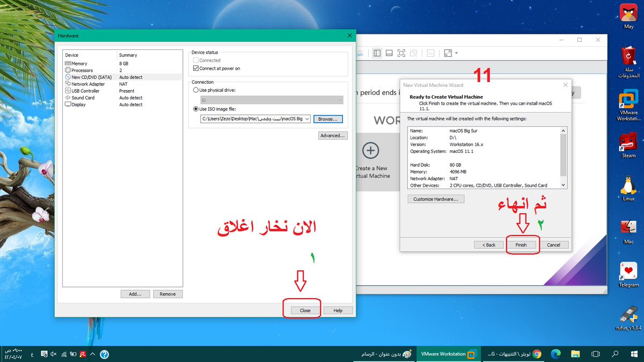644x362 pixels.
Task: Click the Back button in the wizard
Action: (x=488, y=245)
